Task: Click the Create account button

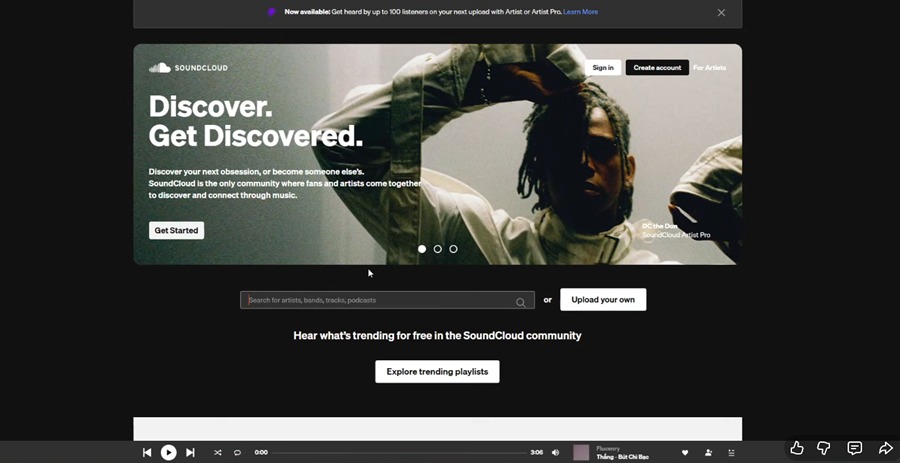Action: pos(657,68)
